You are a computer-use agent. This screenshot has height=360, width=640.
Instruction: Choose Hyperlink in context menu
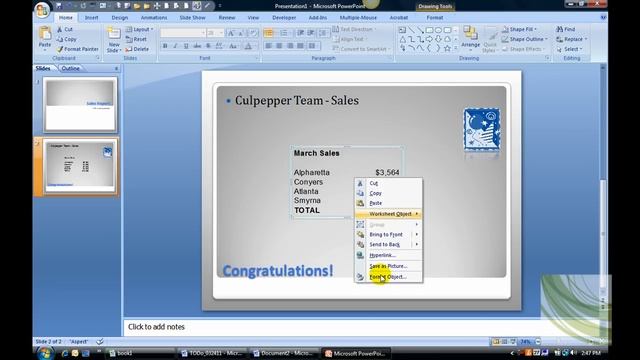coord(388,256)
